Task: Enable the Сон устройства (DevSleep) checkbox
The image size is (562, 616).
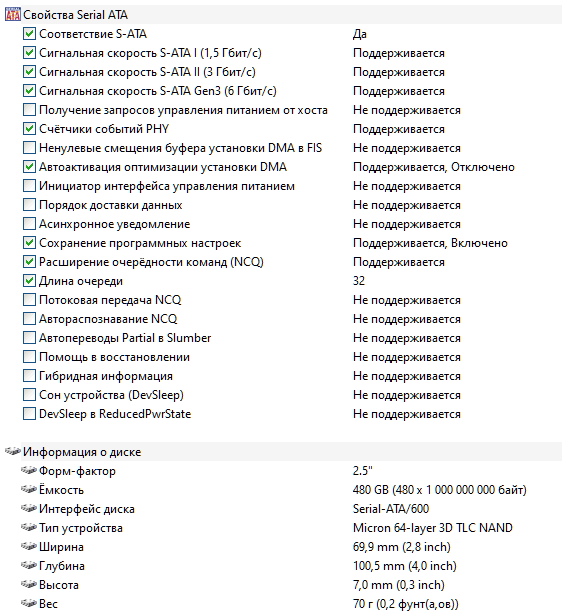Action: pyautogui.click(x=29, y=394)
